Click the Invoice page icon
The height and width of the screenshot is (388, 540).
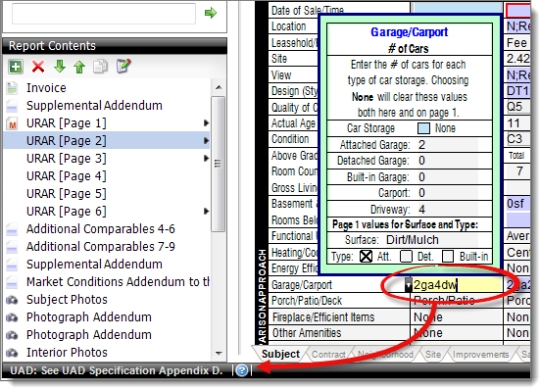12,88
